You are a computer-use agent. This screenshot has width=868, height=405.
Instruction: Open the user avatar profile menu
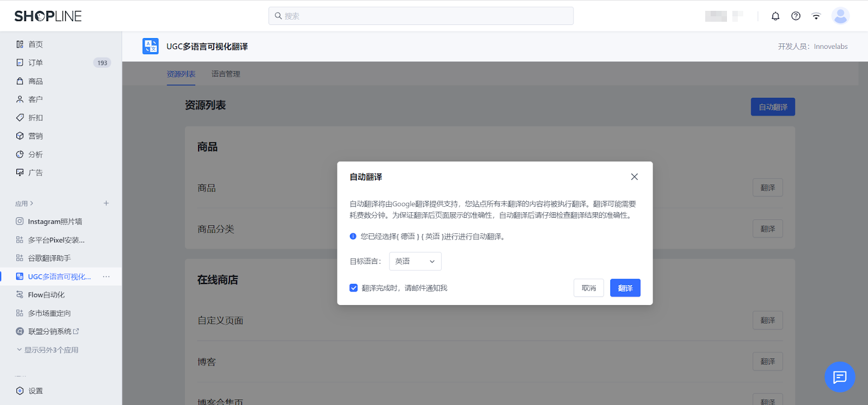click(840, 16)
